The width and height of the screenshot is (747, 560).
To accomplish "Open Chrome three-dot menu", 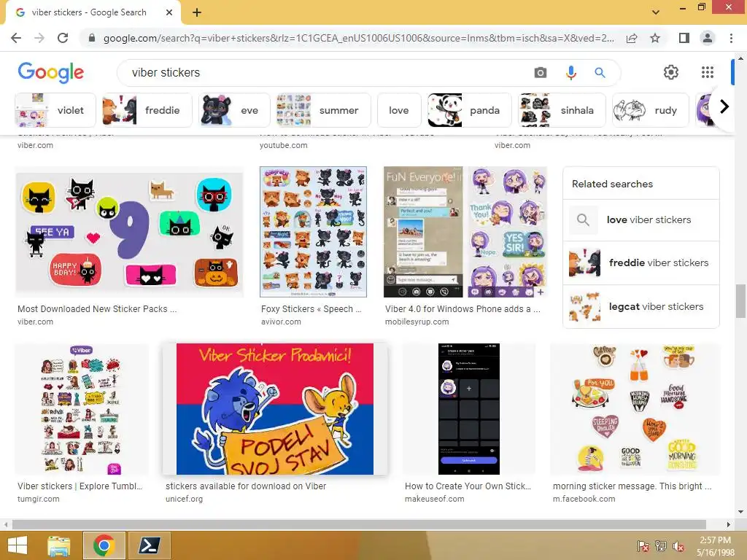I will (731, 38).
